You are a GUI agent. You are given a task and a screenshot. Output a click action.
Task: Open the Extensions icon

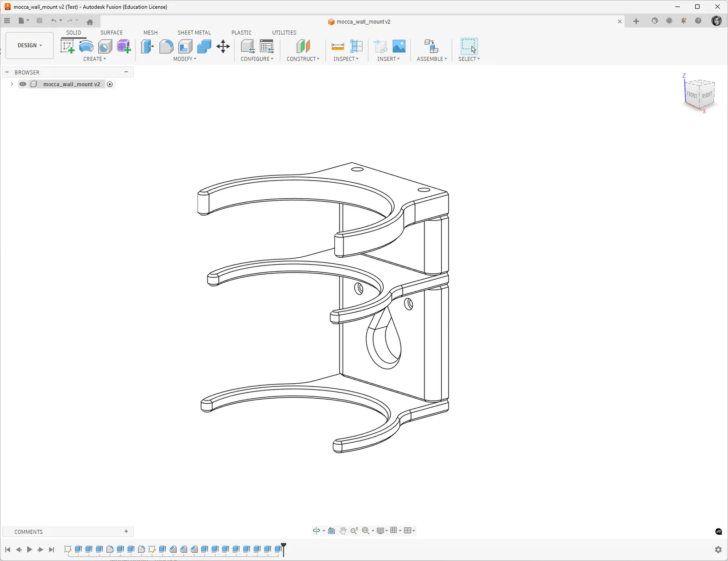tap(655, 21)
